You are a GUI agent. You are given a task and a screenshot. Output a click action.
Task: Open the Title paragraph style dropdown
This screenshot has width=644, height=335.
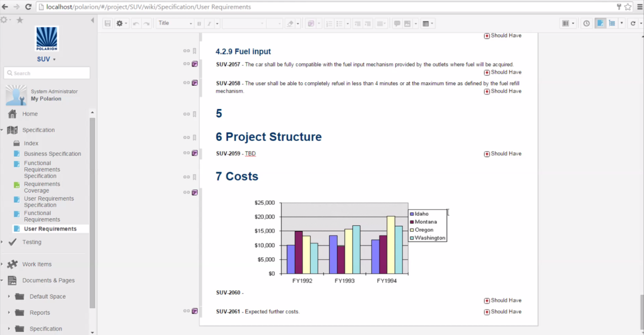[175, 23]
